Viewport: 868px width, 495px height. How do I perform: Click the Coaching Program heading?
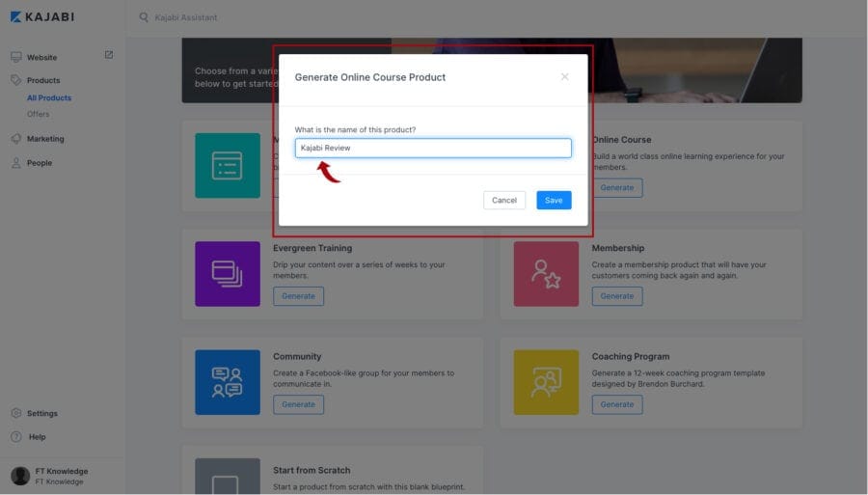(631, 357)
